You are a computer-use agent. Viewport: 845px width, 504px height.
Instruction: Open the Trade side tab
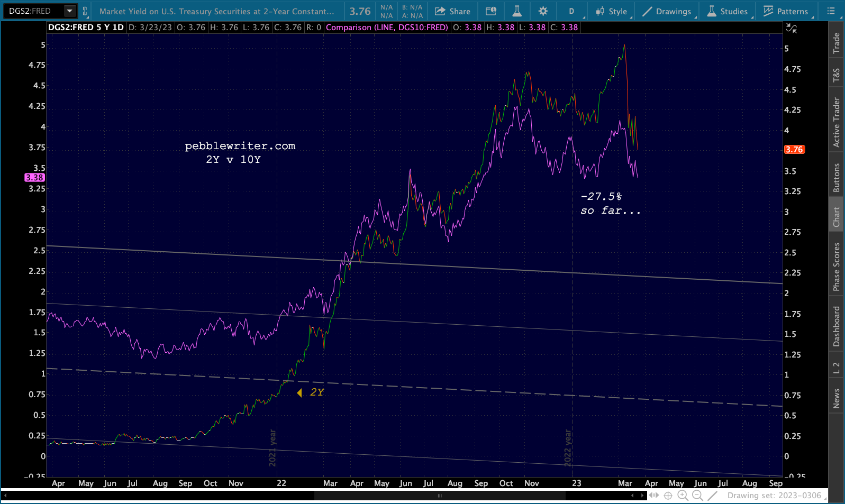coord(837,43)
